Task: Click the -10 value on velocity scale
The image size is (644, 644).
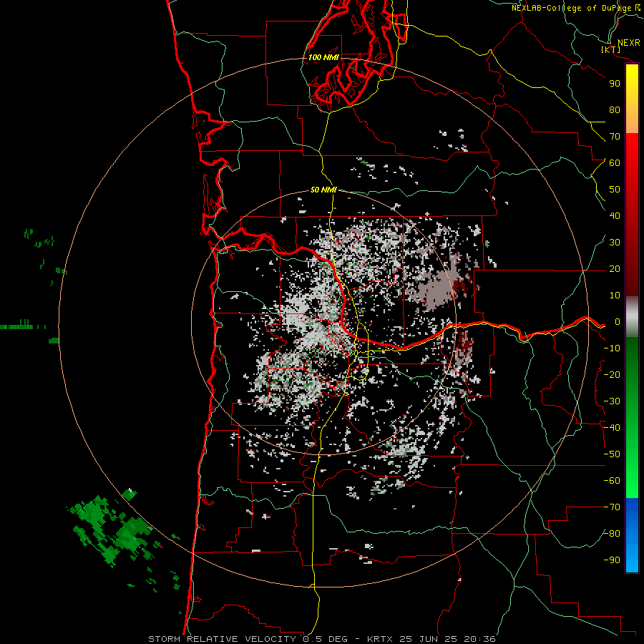Action: (x=612, y=348)
